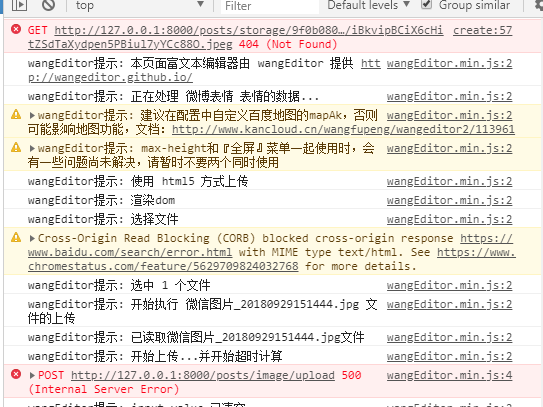Open source link on 开始上传 超时计算 row

coord(449,356)
